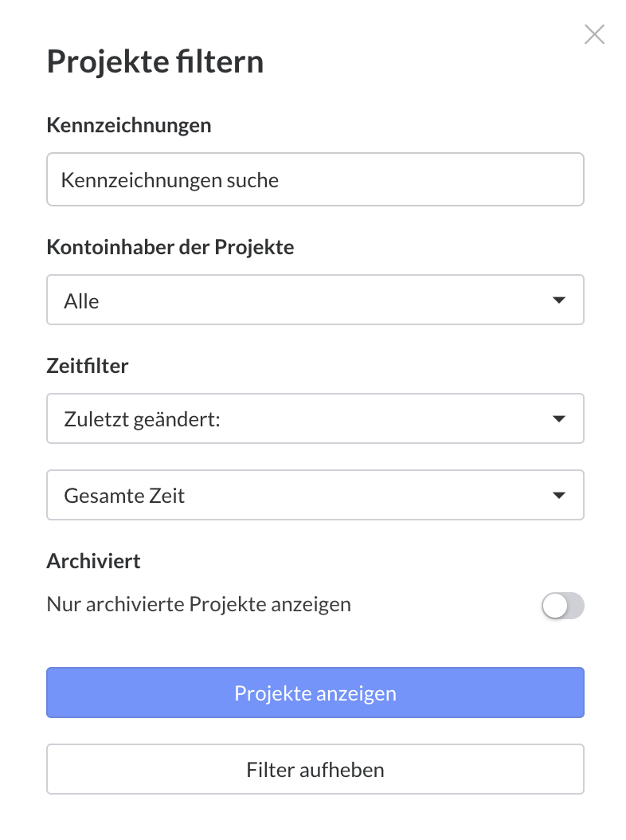Reset filters with Filter aufheben
This screenshot has width=626, height=840.
pyautogui.click(x=315, y=770)
